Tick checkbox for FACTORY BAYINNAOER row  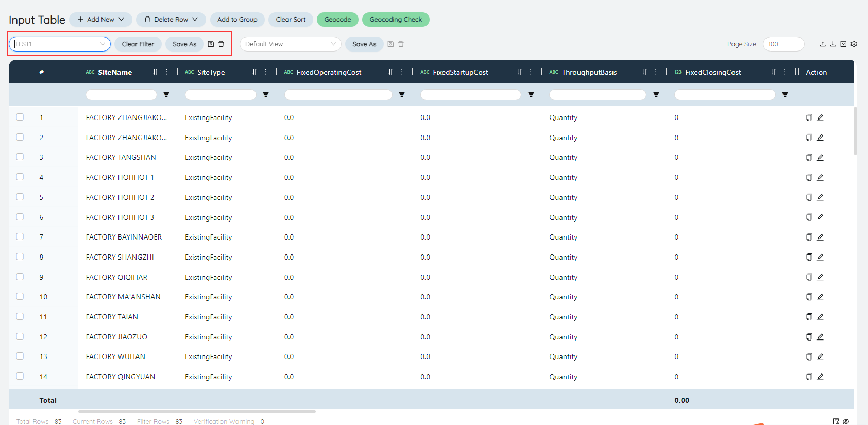tap(20, 236)
